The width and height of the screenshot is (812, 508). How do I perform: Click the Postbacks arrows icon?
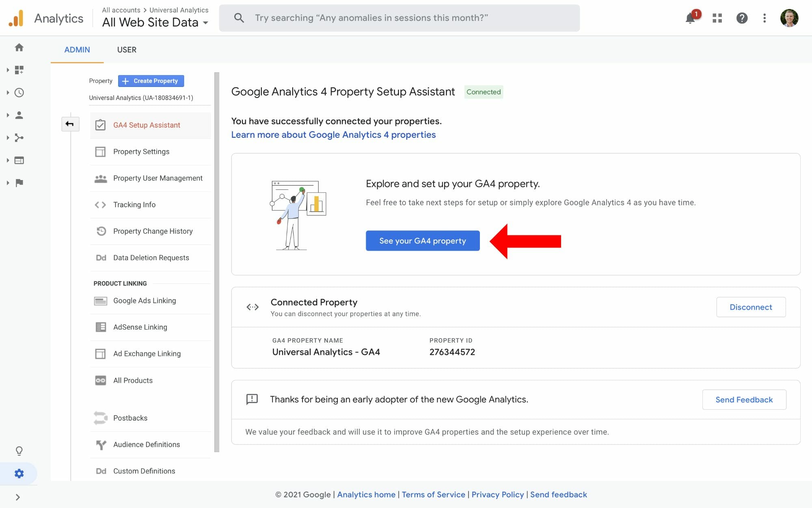coord(101,418)
